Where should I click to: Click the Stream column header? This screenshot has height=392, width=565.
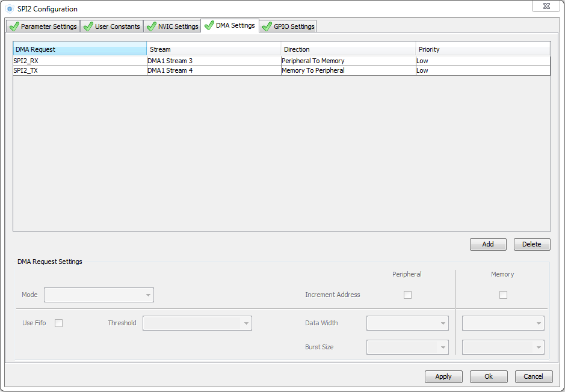[214, 49]
